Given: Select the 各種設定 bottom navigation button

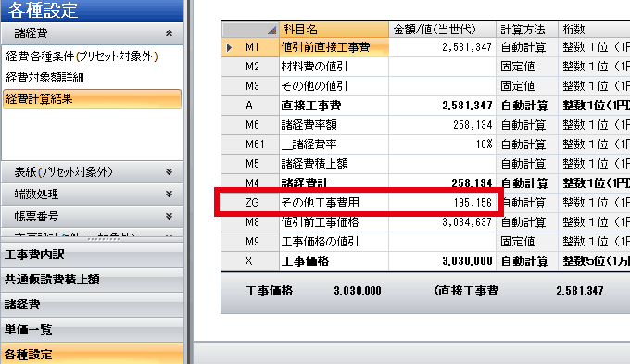Looking at the screenshot, I should [92, 355].
